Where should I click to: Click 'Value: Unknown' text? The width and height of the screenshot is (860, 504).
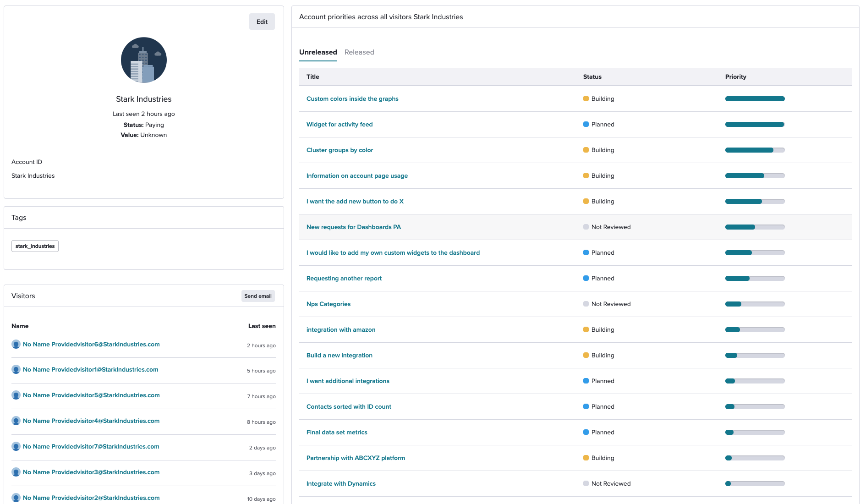coord(143,135)
